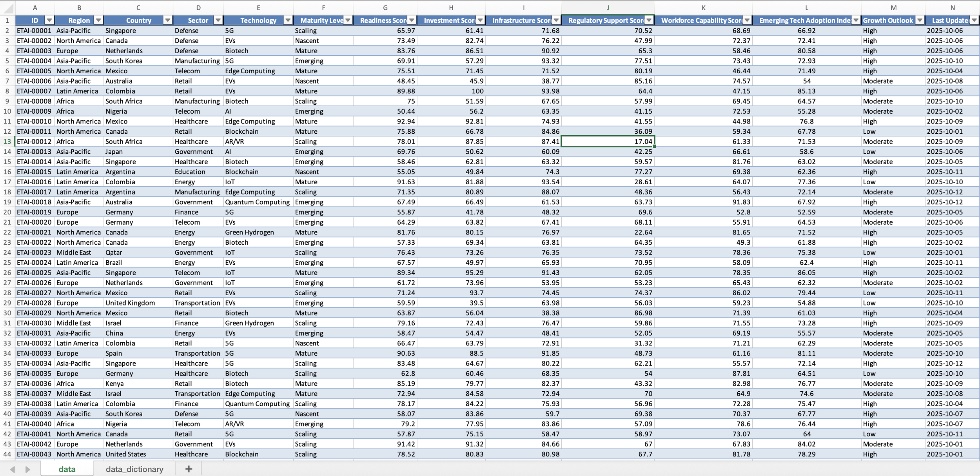
Task: Select the data sheet tab
Action: click(x=67, y=469)
